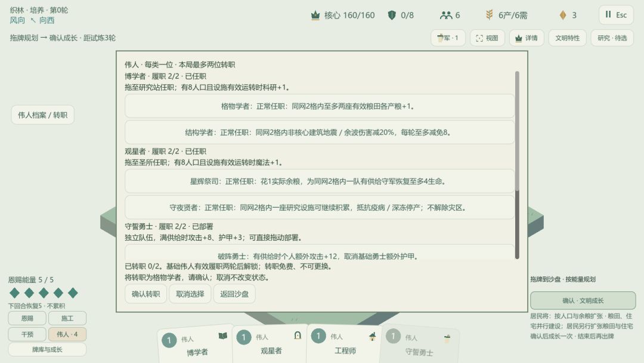Click the pause icon on the Esc button
The width and height of the screenshot is (644, 363).
(x=608, y=14)
